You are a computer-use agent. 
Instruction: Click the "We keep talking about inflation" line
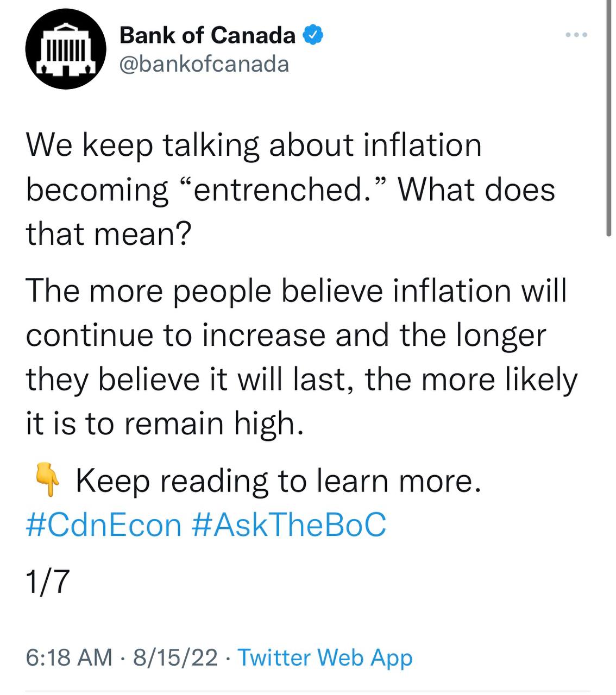[x=254, y=146]
